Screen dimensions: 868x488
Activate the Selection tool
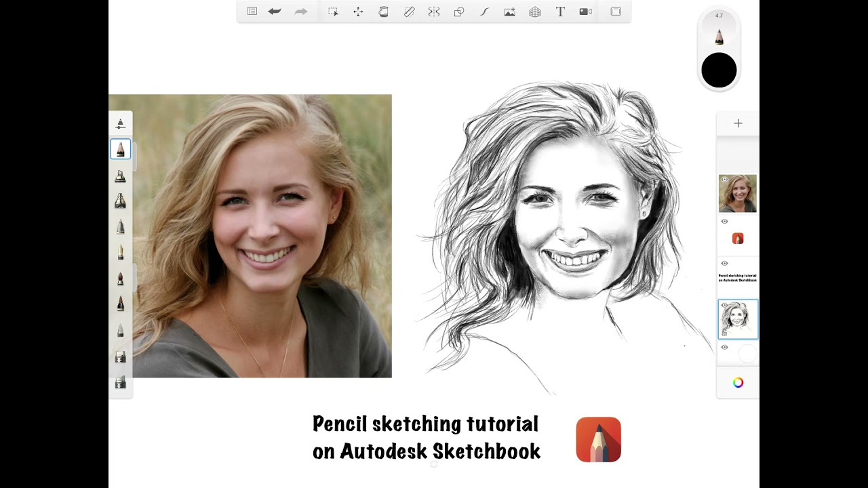coord(333,12)
